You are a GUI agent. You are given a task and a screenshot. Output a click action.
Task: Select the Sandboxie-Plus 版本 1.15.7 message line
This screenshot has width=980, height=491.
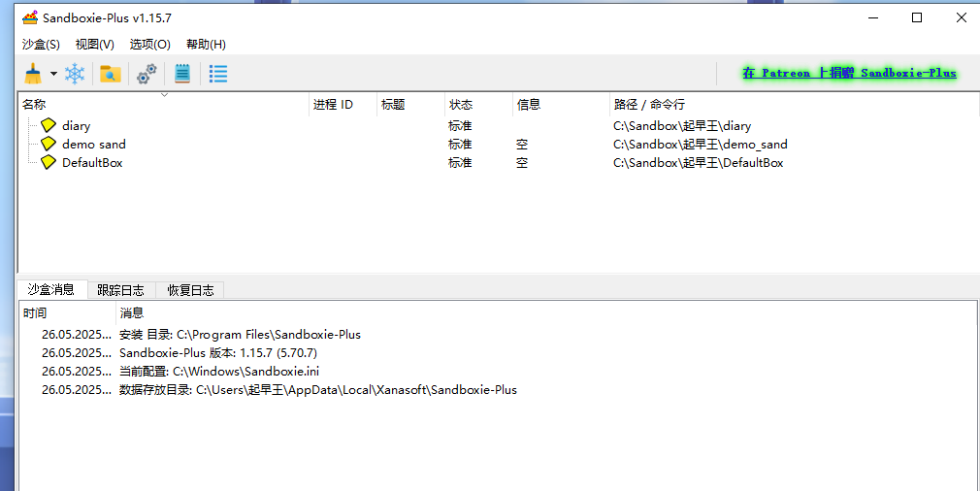click(x=498, y=353)
